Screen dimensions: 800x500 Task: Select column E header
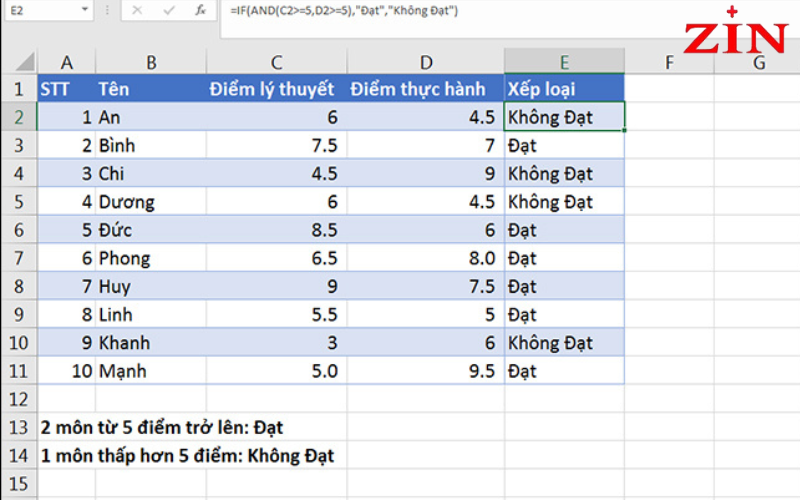pos(564,62)
